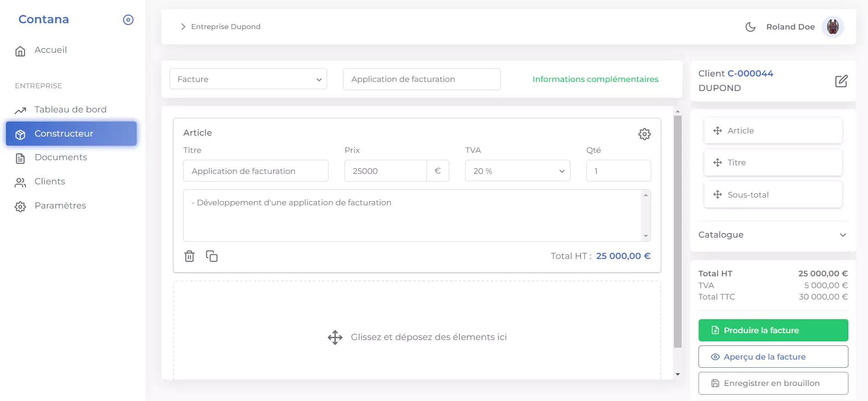
Task: Open the Facture document type dropdown
Action: (248, 79)
